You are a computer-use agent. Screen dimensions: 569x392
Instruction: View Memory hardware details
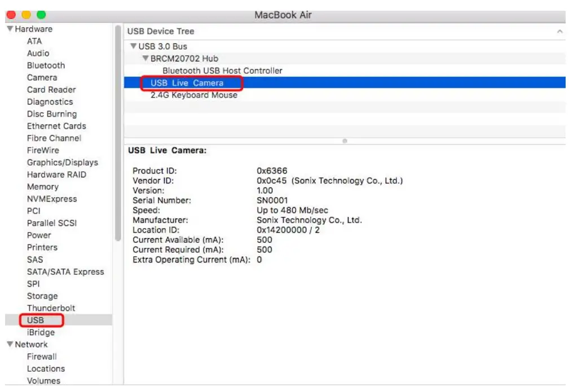[x=42, y=186]
